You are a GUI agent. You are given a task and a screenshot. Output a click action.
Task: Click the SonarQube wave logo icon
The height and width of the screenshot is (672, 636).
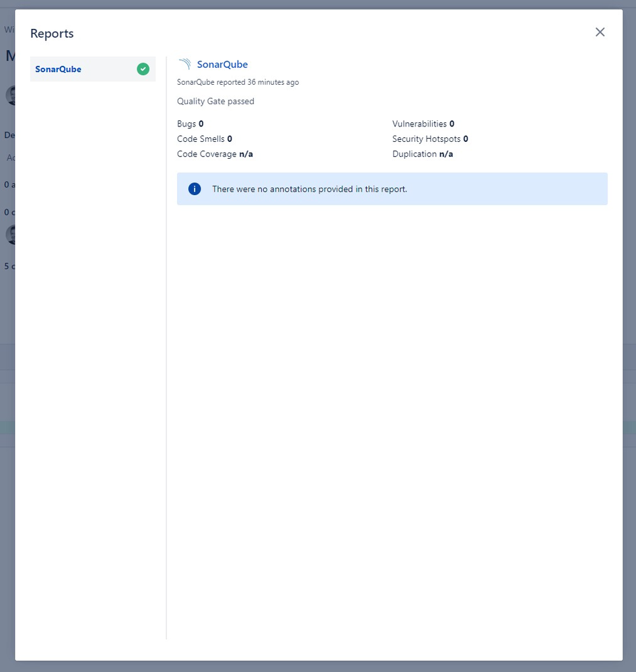(x=185, y=65)
